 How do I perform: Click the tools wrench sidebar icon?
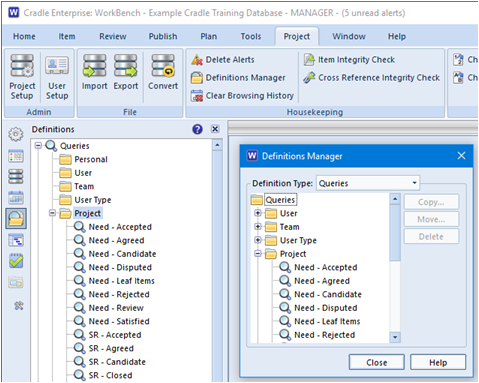[19, 306]
